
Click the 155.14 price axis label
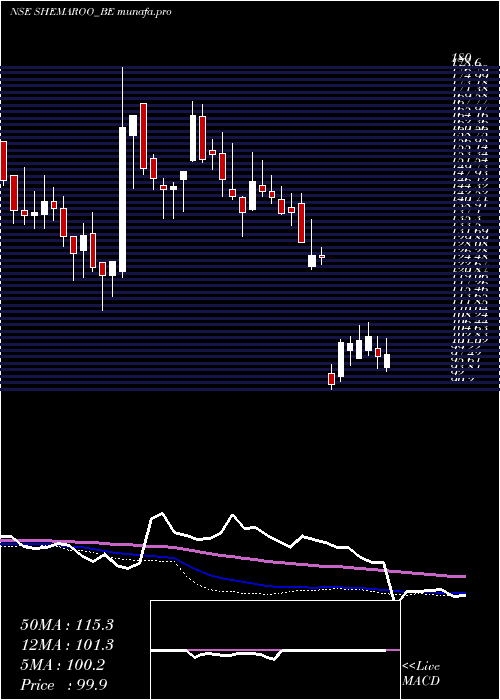469,147
